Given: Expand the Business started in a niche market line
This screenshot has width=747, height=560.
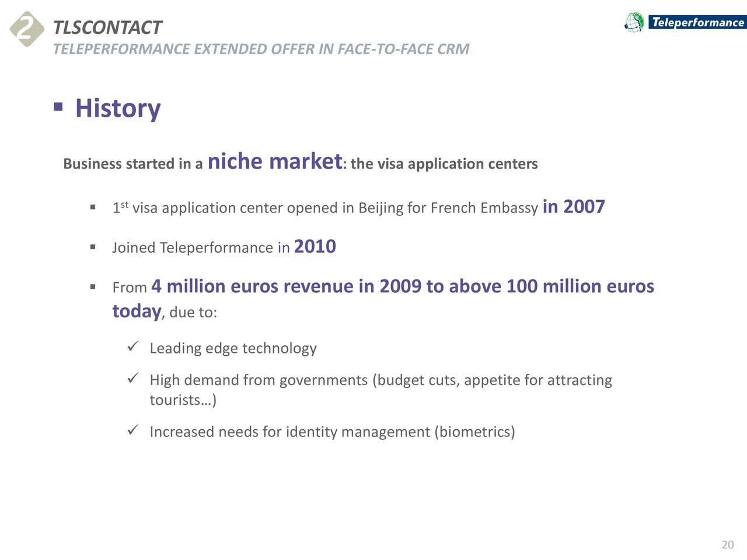Looking at the screenshot, I should tap(301, 163).
